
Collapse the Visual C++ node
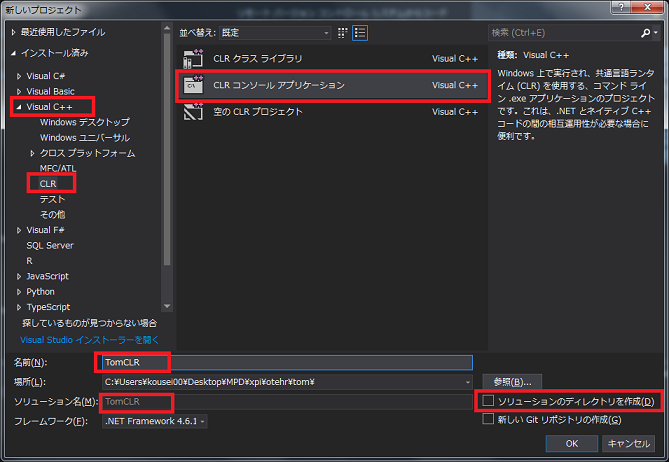point(19,107)
